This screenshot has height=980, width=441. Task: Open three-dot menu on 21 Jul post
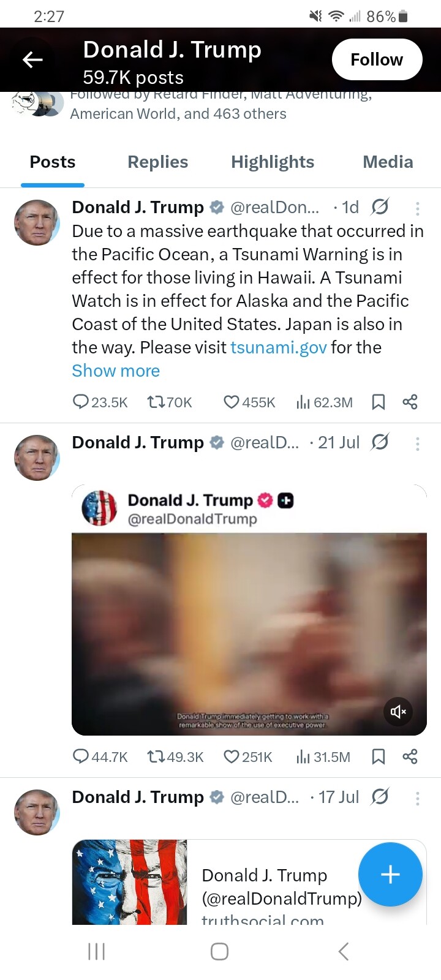(418, 443)
